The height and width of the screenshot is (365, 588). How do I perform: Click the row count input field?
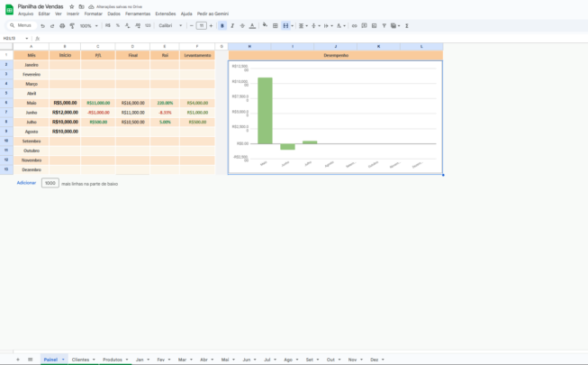(50, 183)
